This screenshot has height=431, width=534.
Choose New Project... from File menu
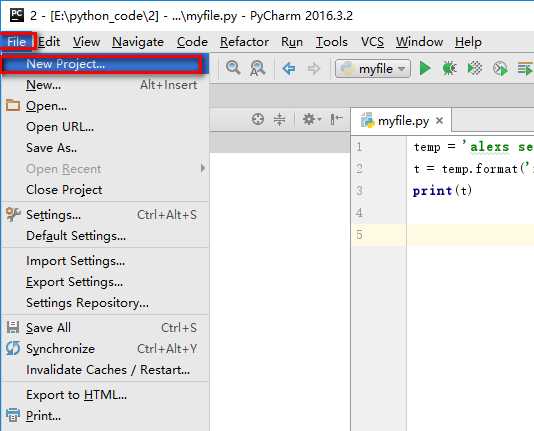pos(104,64)
